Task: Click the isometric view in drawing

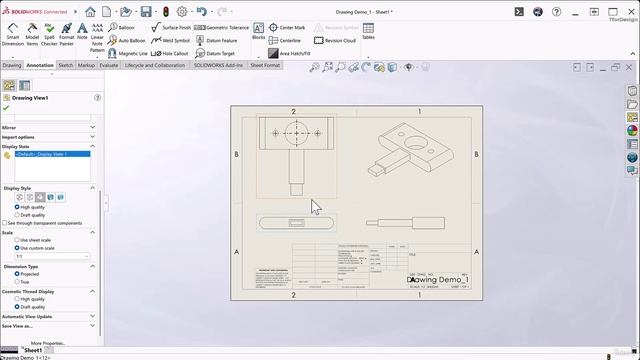Action: coord(410,150)
